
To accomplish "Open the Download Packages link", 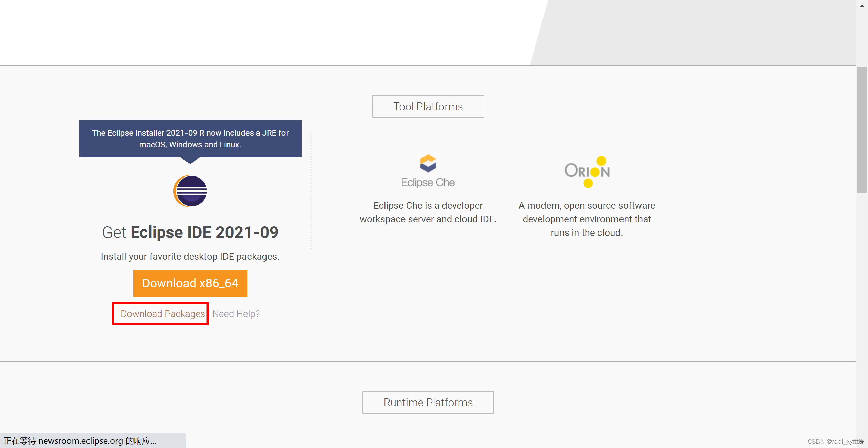I will (x=163, y=314).
